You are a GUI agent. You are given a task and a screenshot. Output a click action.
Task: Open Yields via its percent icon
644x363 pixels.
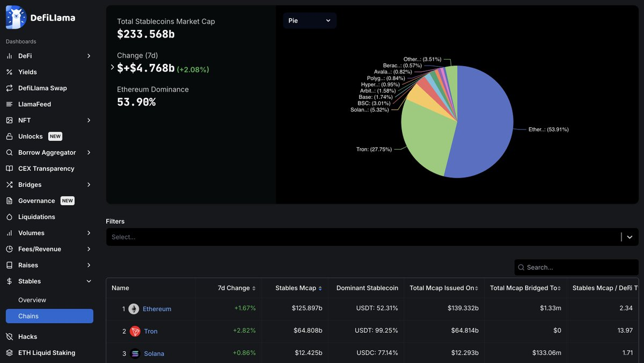9,72
